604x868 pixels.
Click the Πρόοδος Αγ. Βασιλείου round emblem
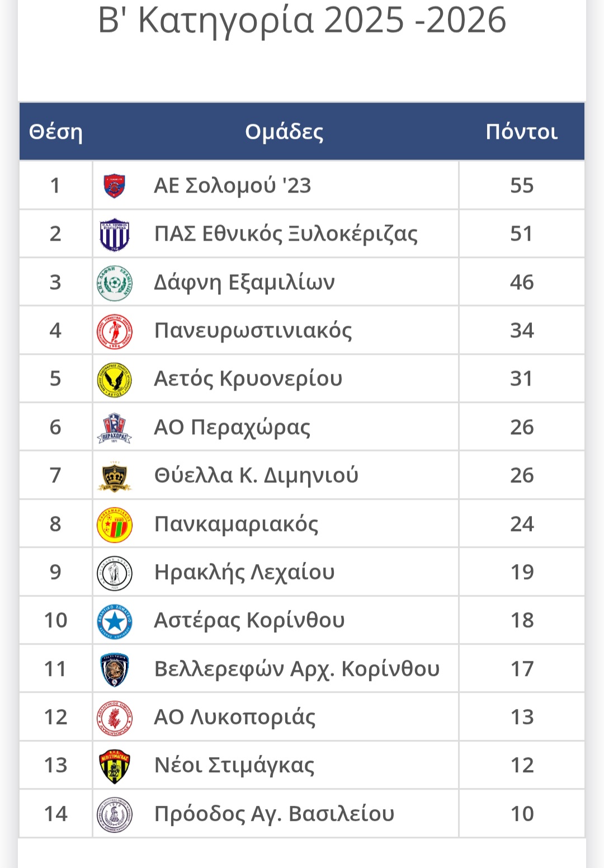[115, 814]
